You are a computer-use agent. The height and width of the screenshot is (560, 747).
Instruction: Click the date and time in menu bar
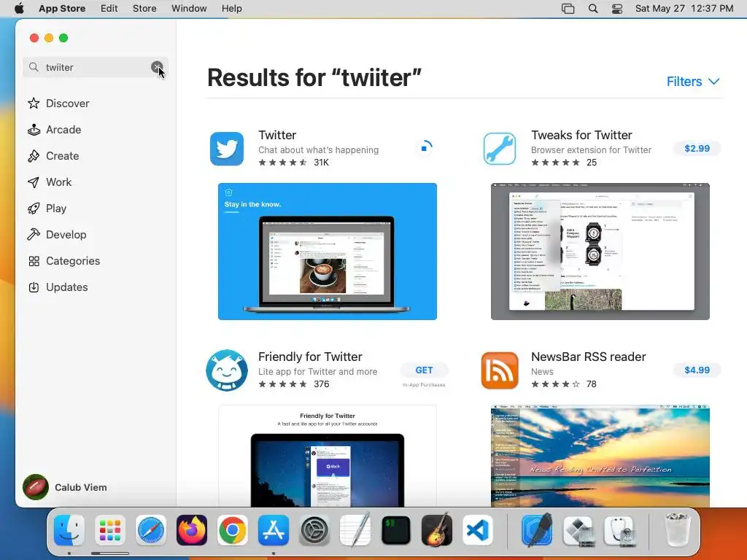(684, 8)
